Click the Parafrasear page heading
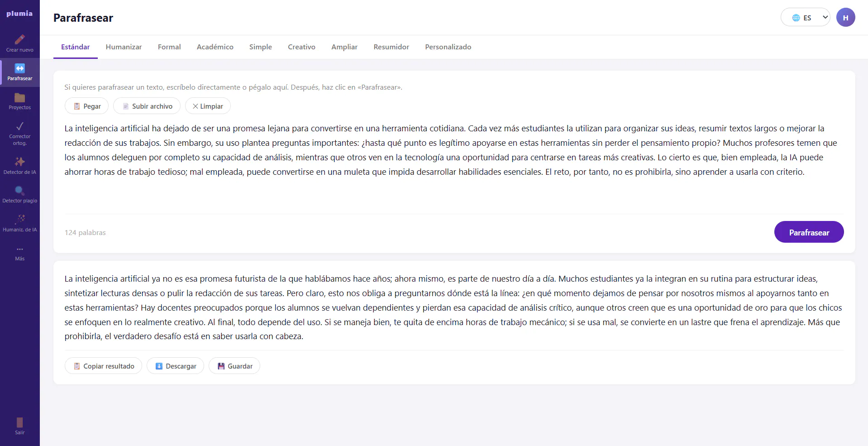 83,18
